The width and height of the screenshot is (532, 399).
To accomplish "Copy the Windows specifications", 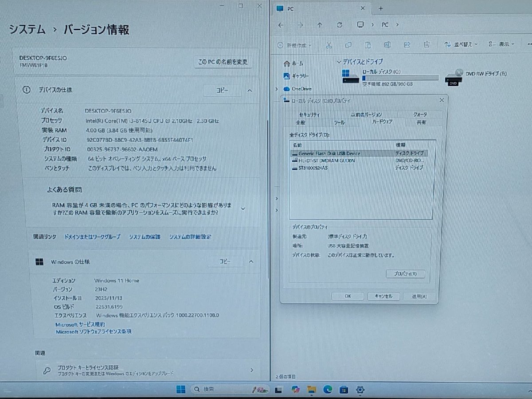I will (x=225, y=262).
